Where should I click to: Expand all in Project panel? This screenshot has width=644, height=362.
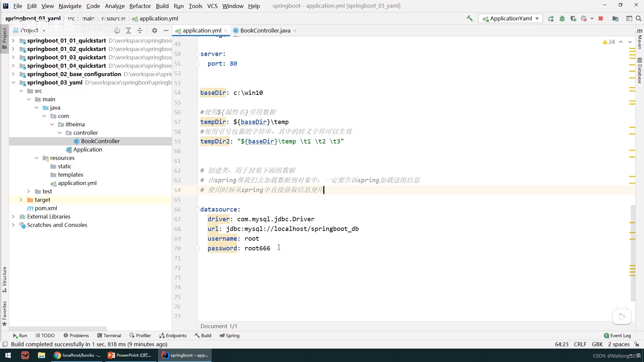[x=128, y=31]
